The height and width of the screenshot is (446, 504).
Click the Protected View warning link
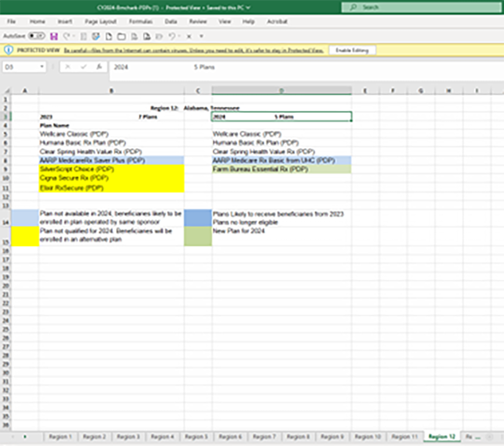coord(193,51)
